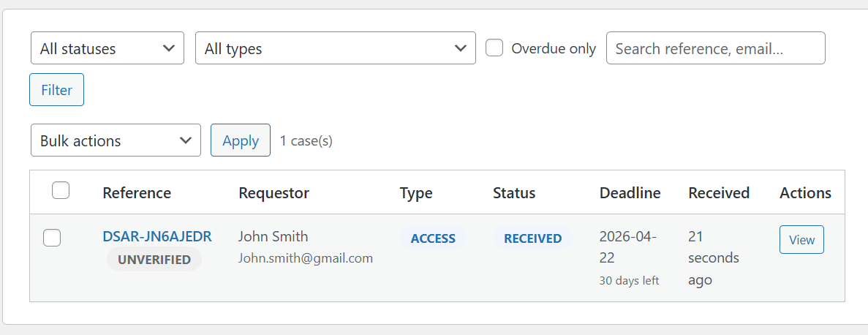Click the UNVERIFIED badge

pyautogui.click(x=154, y=260)
